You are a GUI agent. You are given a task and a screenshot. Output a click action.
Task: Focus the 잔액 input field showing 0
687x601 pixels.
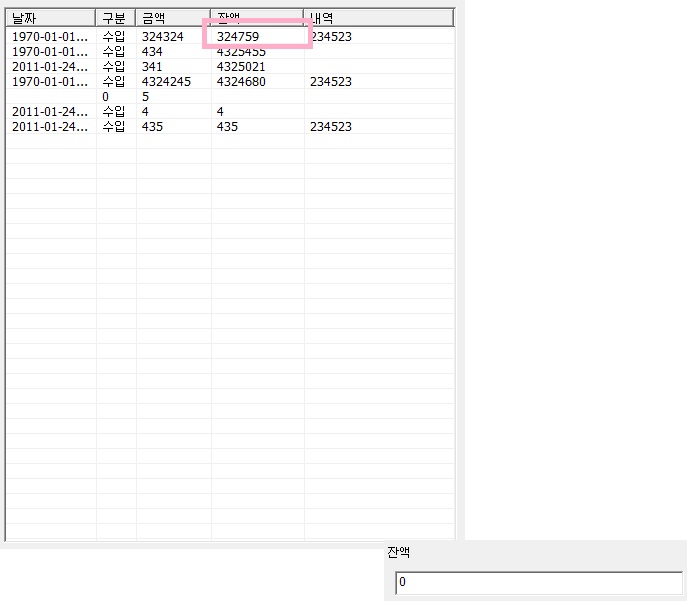pyautogui.click(x=538, y=582)
